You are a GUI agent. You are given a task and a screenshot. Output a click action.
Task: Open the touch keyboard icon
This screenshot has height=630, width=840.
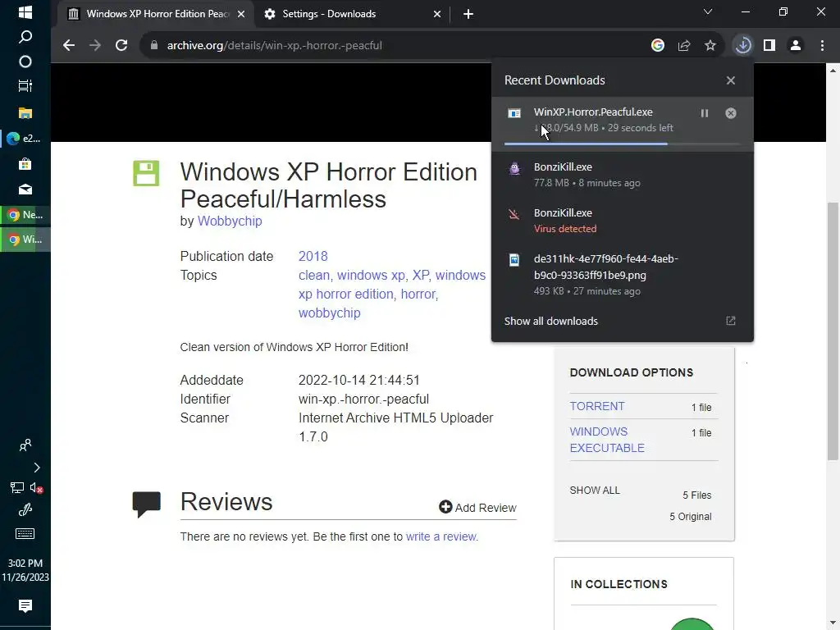point(25,533)
